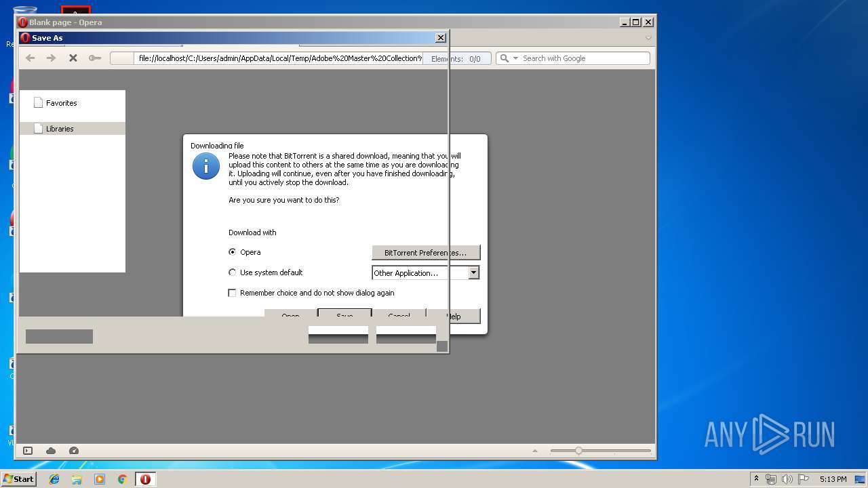Image resolution: width=868 pixels, height=488 pixels.
Task: Tick Remember choice and do not show dialog again
Action: (233, 293)
